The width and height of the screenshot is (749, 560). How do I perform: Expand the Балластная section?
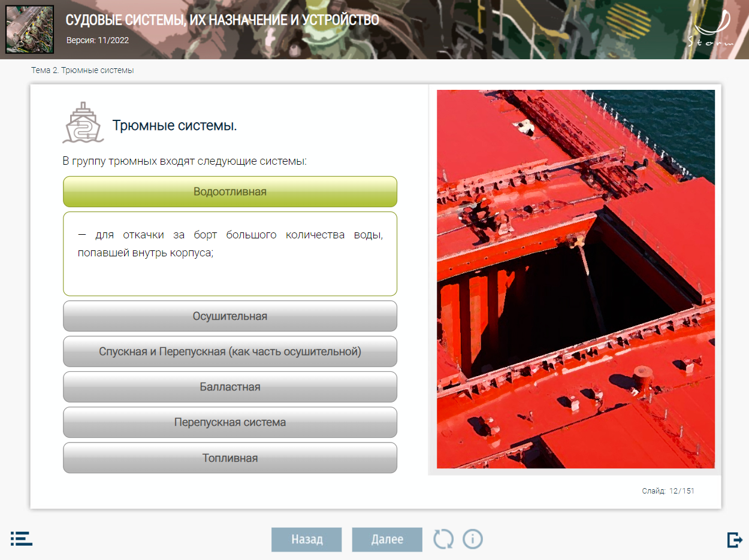(230, 387)
